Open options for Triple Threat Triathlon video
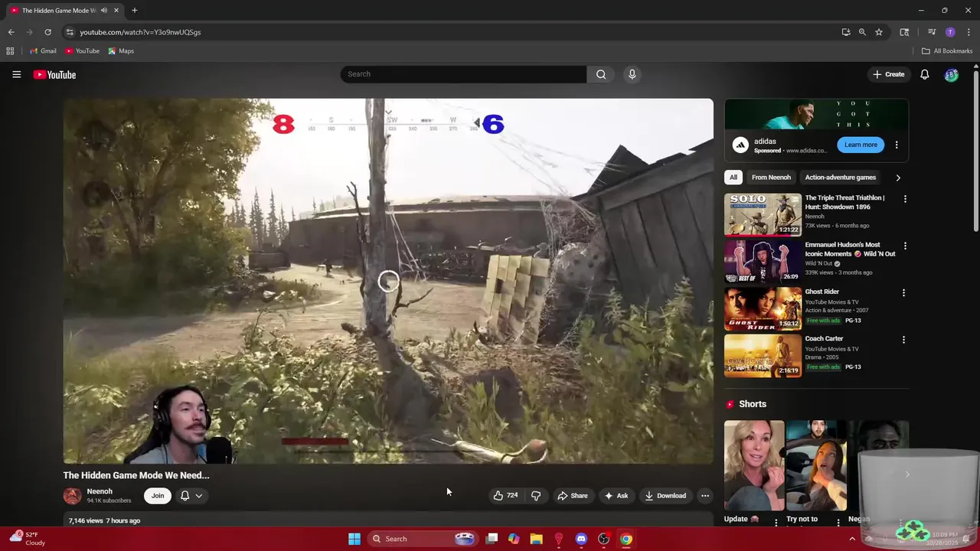 [905, 199]
